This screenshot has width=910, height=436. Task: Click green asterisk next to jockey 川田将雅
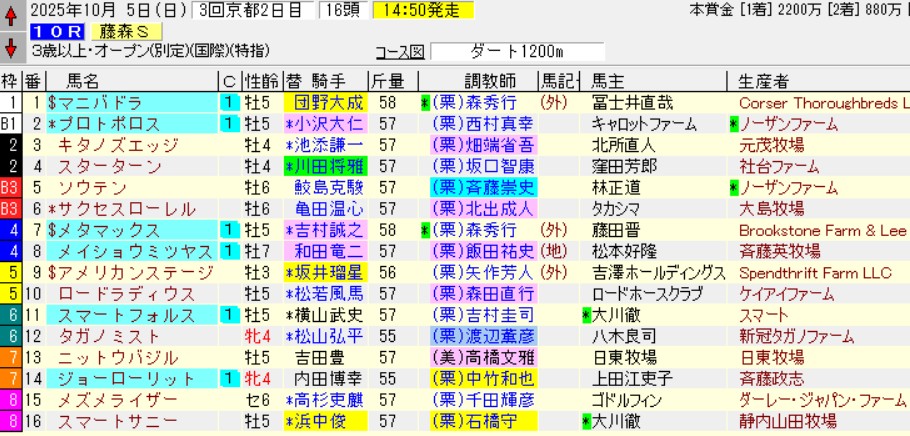(290, 166)
